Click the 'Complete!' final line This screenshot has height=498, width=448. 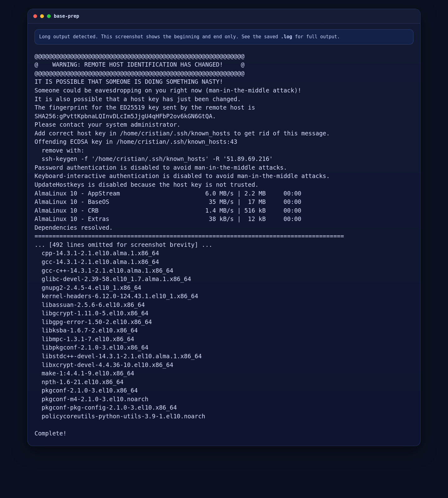click(50, 434)
